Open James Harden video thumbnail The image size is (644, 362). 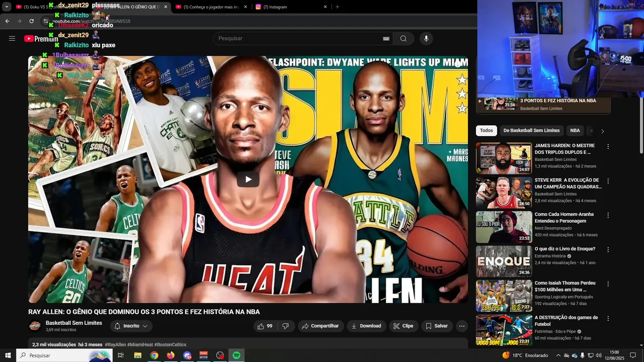pyautogui.click(x=504, y=158)
